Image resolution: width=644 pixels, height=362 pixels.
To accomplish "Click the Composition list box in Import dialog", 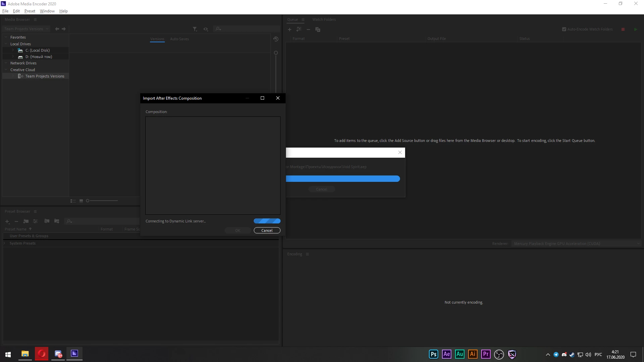I will tap(213, 166).
